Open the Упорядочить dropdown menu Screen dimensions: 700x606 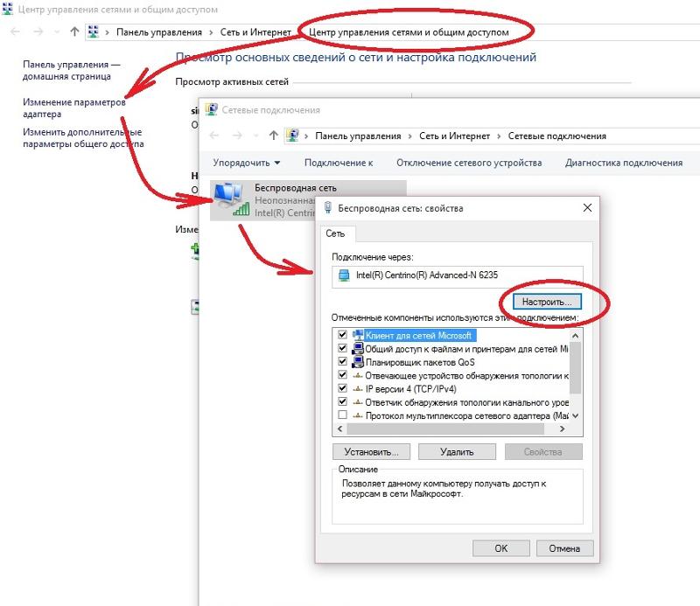click(247, 163)
